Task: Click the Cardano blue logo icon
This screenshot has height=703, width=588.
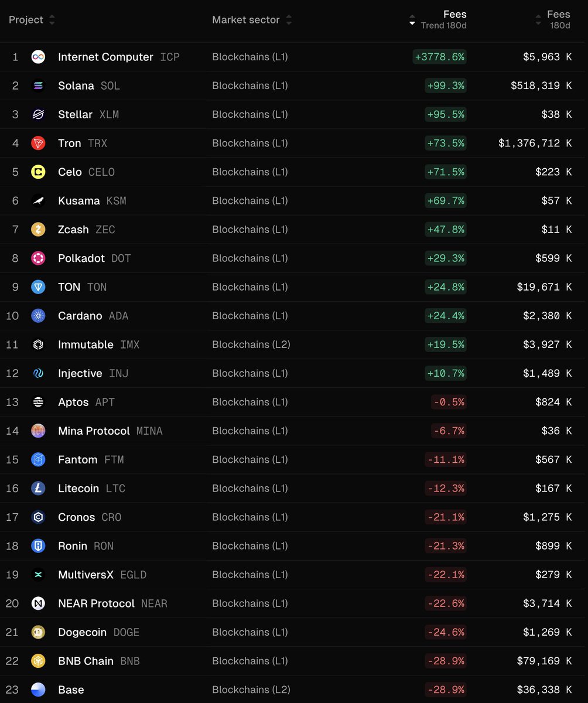Action: tap(38, 316)
